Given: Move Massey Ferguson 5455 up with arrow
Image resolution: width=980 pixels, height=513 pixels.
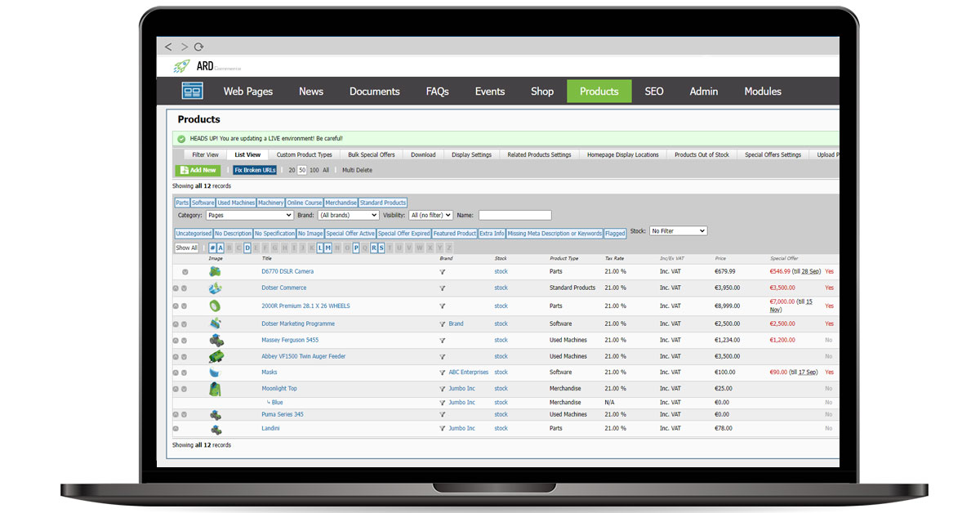Looking at the screenshot, I should coord(176,340).
